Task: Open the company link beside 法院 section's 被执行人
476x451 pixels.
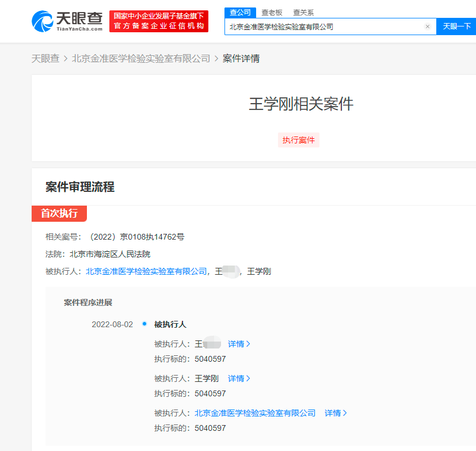Action: 146,271
